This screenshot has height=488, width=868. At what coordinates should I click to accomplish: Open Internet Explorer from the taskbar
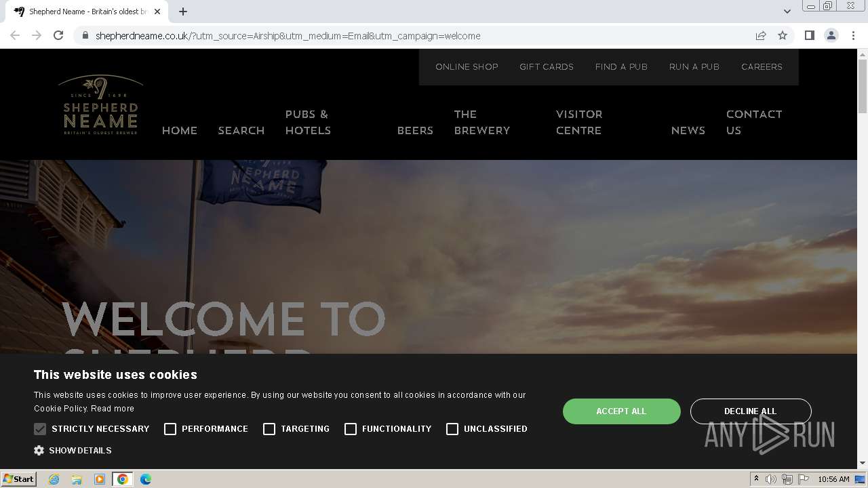pos(54,479)
